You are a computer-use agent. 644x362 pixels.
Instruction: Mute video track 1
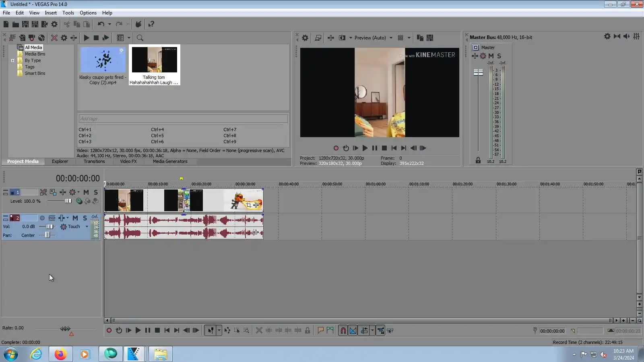[86, 192]
